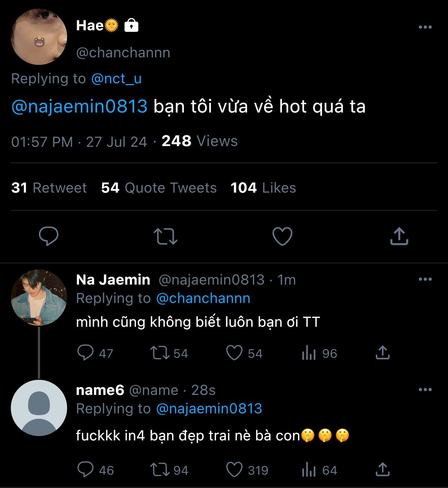Reply to name6's tweet
Screen dimensions: 448x488
pyautogui.click(x=85, y=470)
